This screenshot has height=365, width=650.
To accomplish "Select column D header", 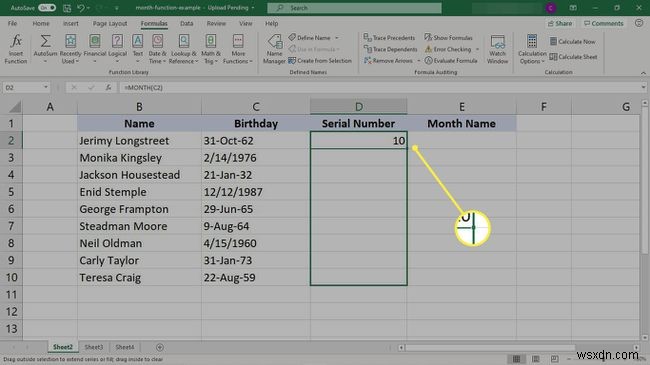I will pos(359,107).
